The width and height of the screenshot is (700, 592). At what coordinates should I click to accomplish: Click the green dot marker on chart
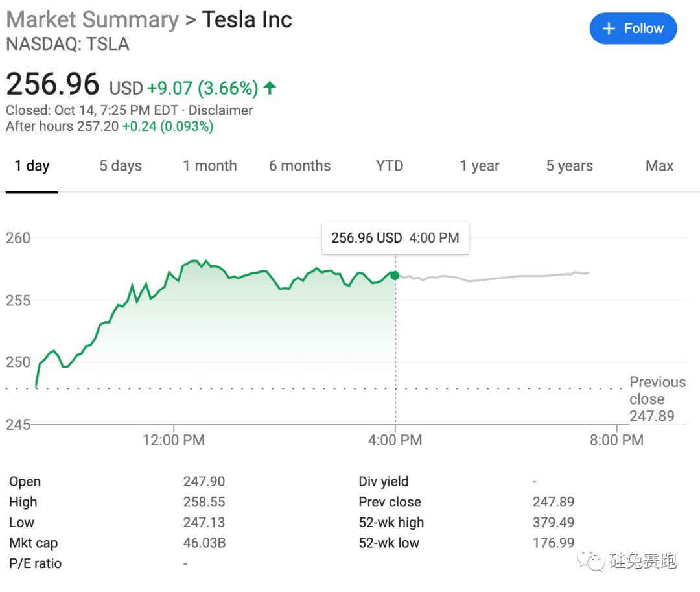coord(395,276)
